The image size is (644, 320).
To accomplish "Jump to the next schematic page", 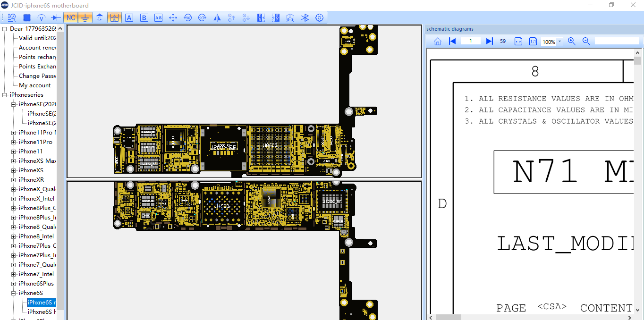I will pyautogui.click(x=489, y=42).
